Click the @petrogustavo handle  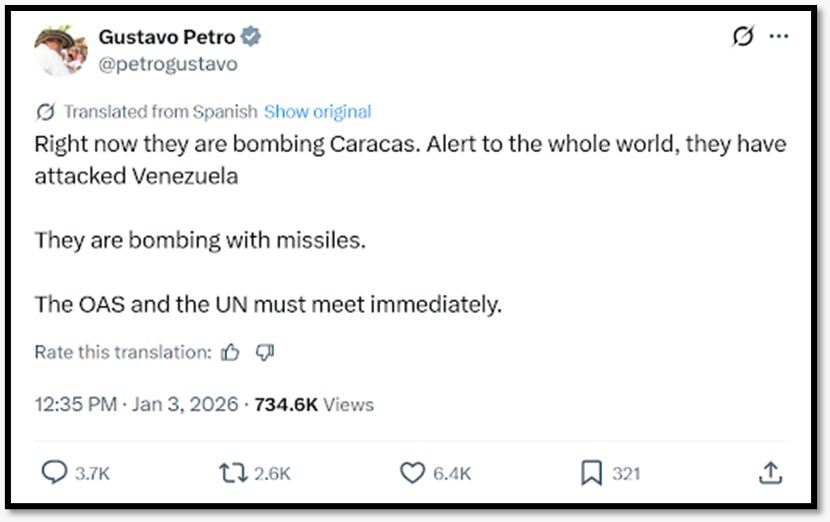point(168,64)
